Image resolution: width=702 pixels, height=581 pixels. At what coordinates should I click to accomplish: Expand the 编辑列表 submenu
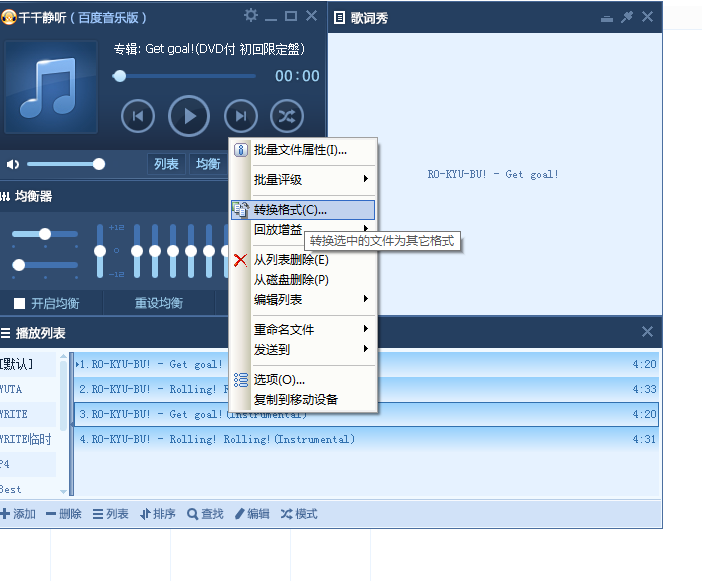pos(303,299)
